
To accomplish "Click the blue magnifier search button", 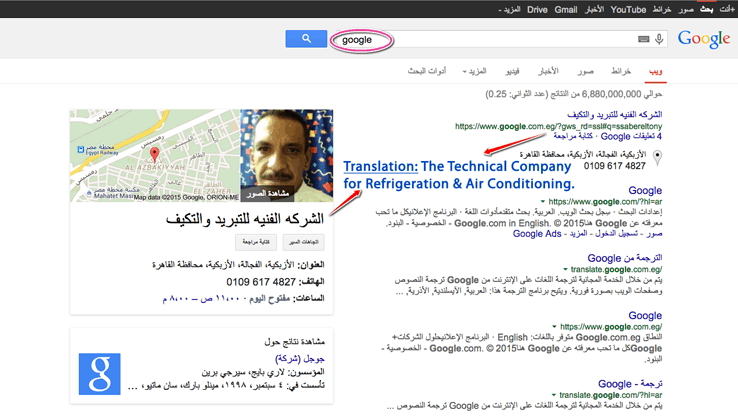I will [307, 39].
